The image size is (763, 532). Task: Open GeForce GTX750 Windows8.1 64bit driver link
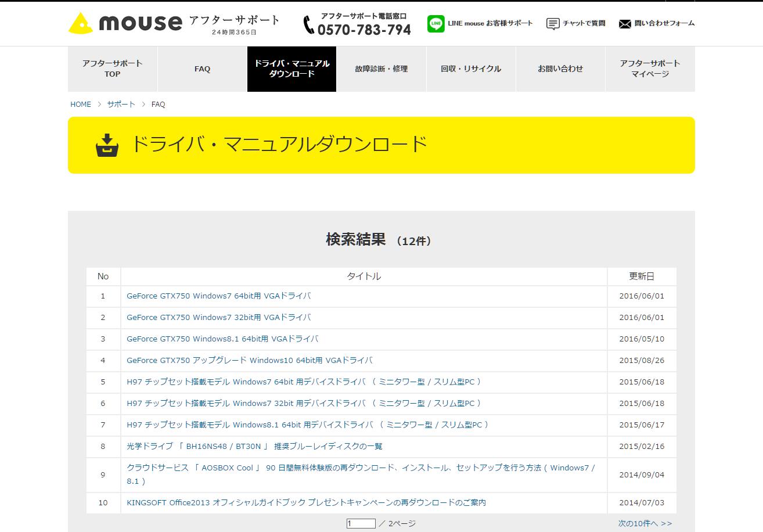pos(222,339)
